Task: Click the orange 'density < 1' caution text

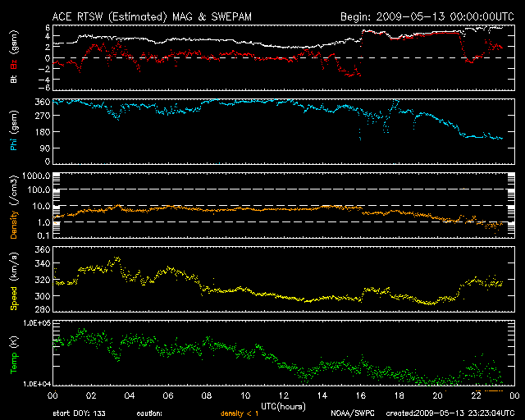Action: [x=240, y=413]
